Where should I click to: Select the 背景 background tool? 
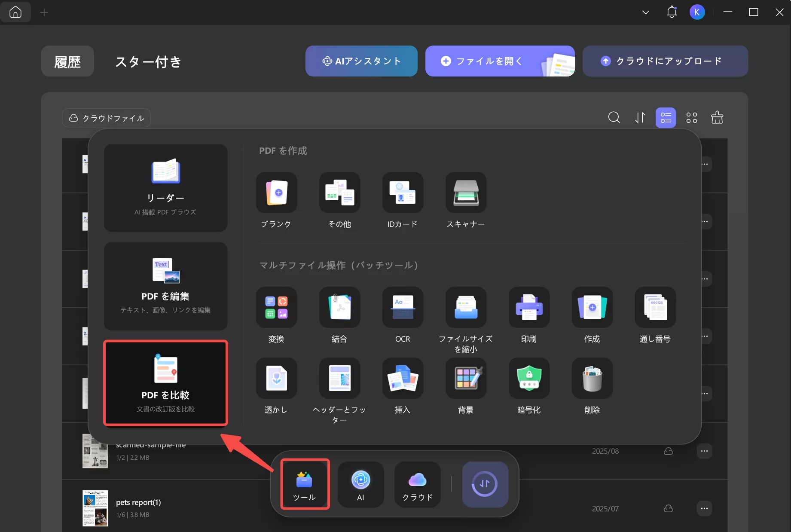coord(466,378)
